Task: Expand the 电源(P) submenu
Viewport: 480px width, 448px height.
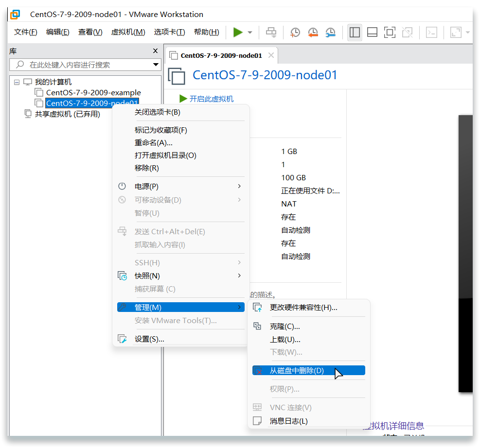Action: click(x=181, y=186)
